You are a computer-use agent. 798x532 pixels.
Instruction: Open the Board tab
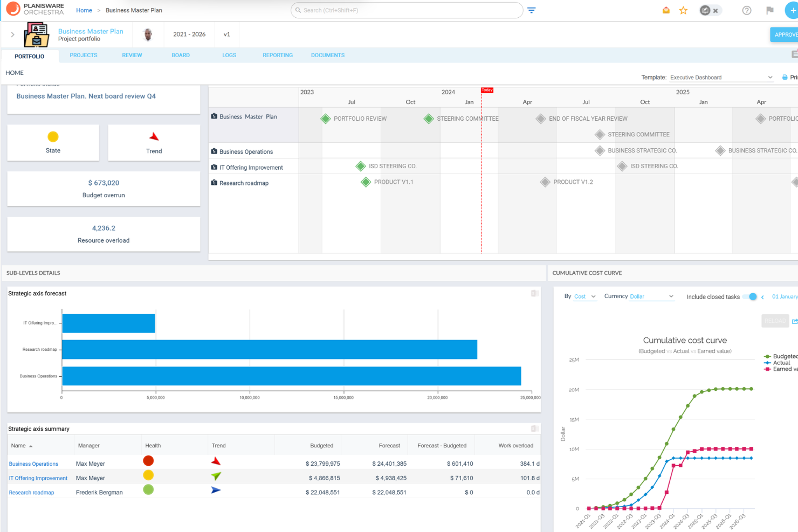[181, 55]
